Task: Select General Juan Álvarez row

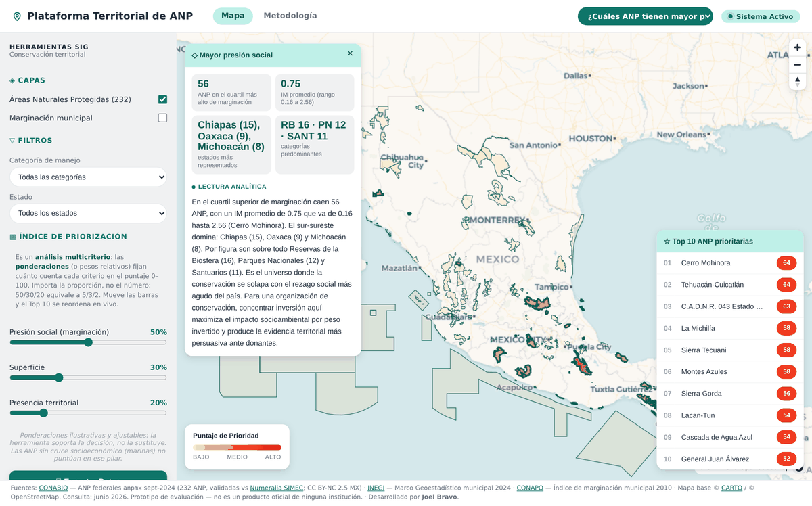Action: point(730,459)
